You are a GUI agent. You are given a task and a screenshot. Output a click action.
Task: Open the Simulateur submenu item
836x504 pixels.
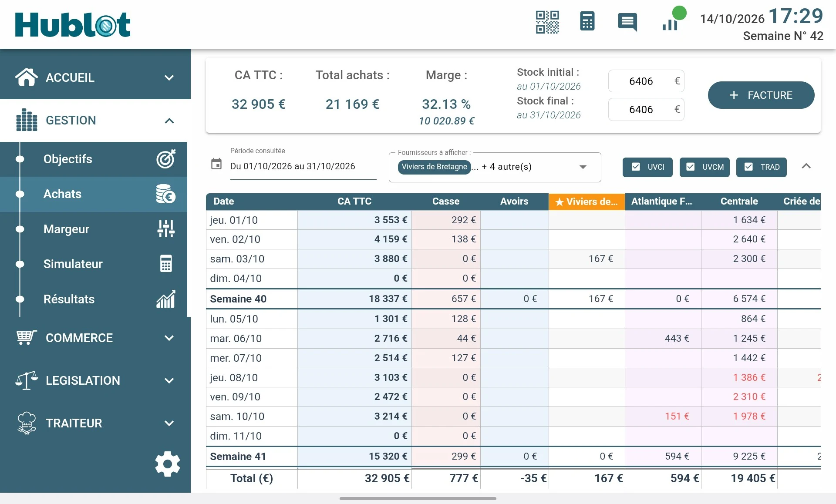[x=94, y=264]
